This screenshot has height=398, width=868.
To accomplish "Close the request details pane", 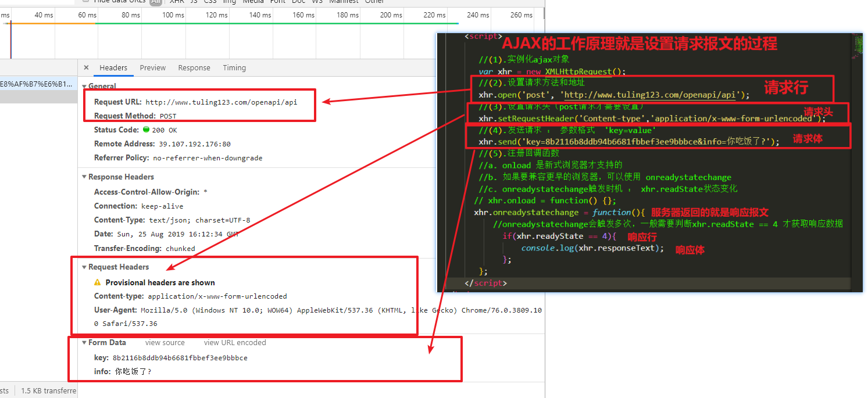I will click(x=86, y=68).
